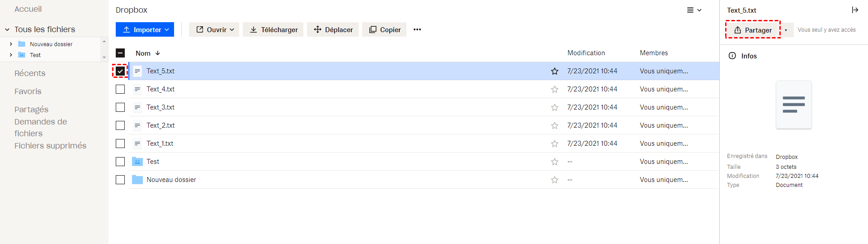
Task: Open dropdown arrow next to Partager
Action: 786,30
